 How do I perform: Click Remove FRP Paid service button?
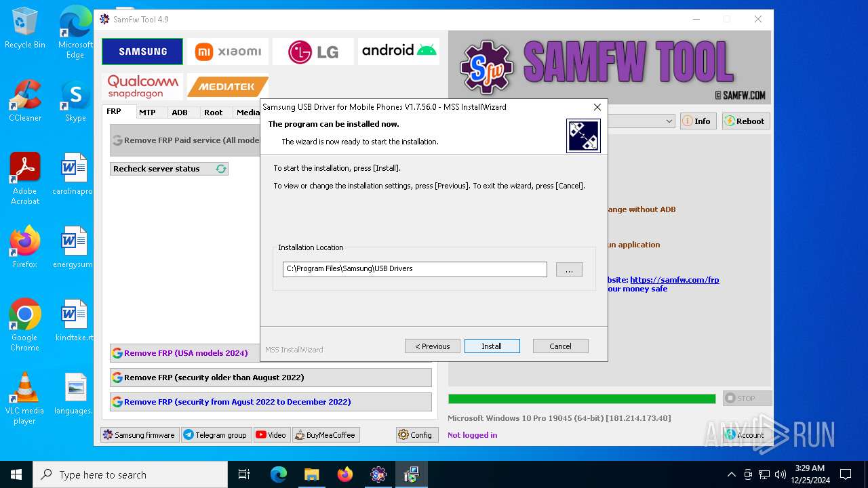point(185,140)
